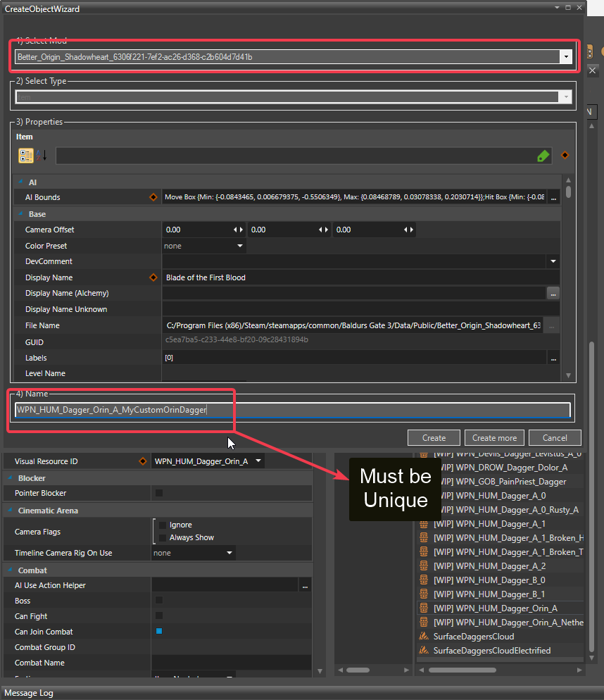Image resolution: width=604 pixels, height=700 pixels.
Task: Click the barrel icon of WPN_HUM_Dagger_Orin_A
Action: pyautogui.click(x=424, y=608)
